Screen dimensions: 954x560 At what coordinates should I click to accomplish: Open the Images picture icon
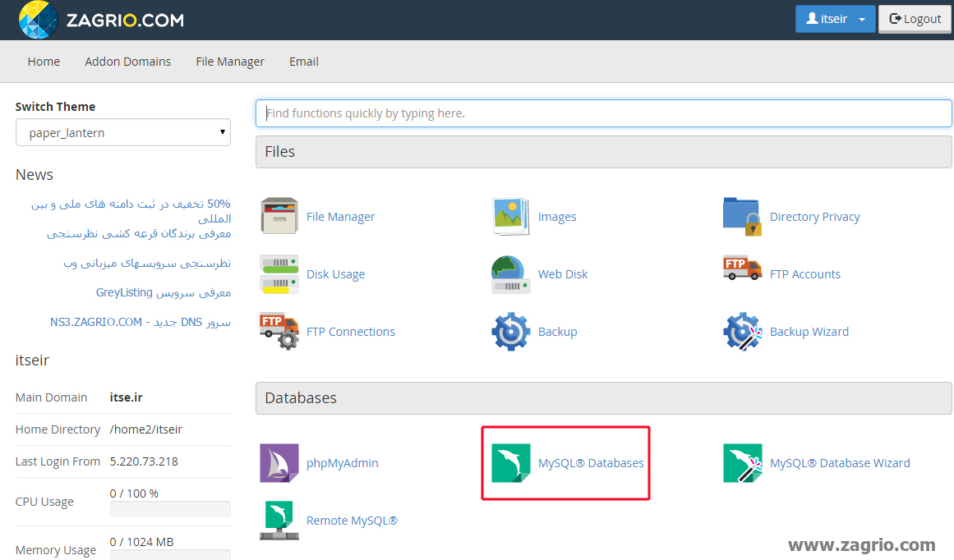510,216
